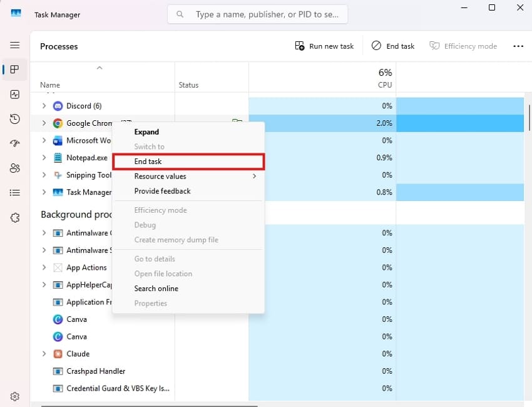Expand the first Antimalware process group
This screenshot has width=532, height=407.
[44, 233]
